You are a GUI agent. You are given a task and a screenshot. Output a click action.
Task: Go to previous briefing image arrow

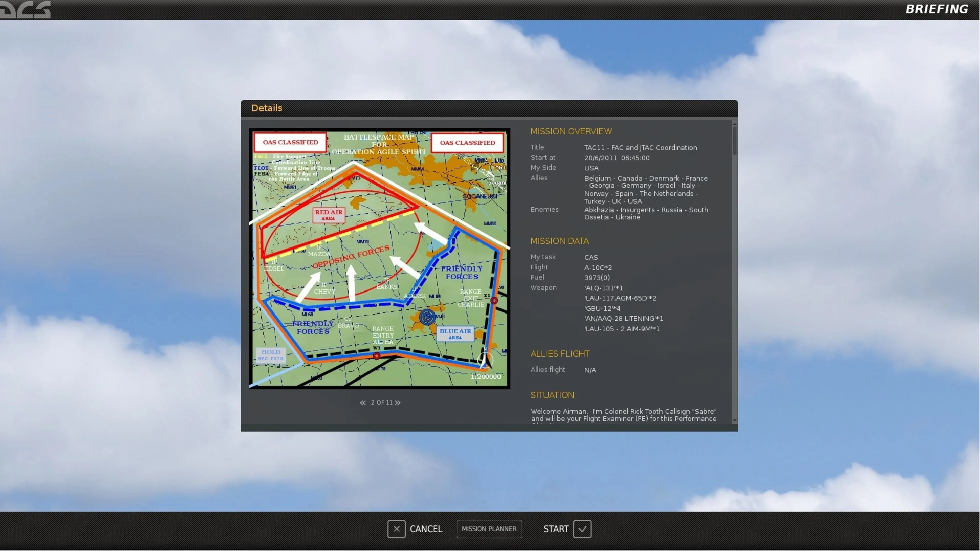[x=363, y=403]
